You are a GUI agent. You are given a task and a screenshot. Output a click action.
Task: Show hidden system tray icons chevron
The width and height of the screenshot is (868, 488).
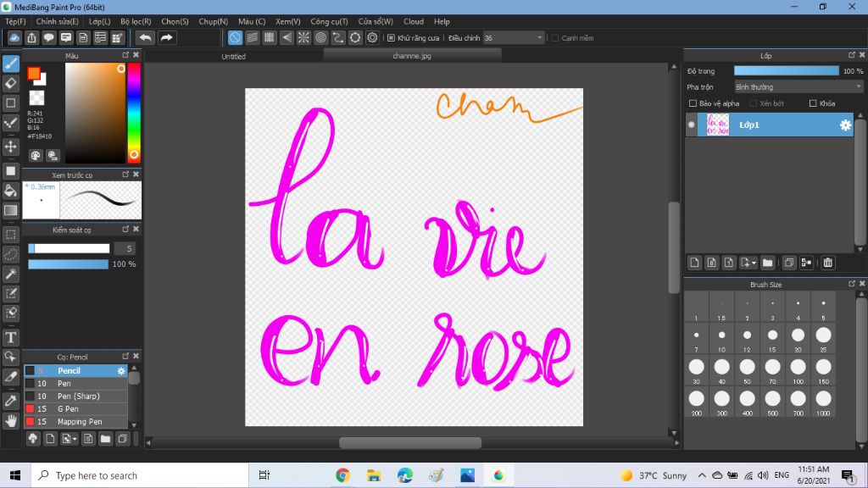702,475
